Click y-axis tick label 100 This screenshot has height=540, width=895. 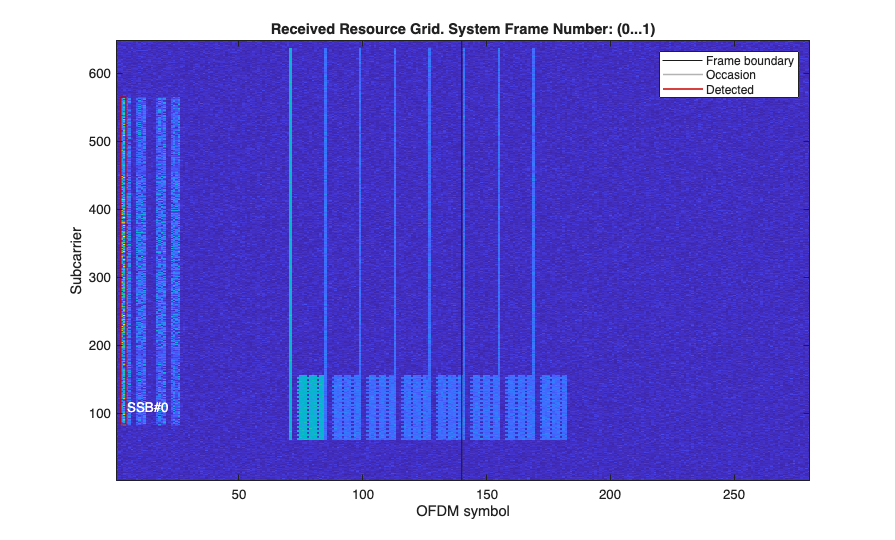(99, 413)
